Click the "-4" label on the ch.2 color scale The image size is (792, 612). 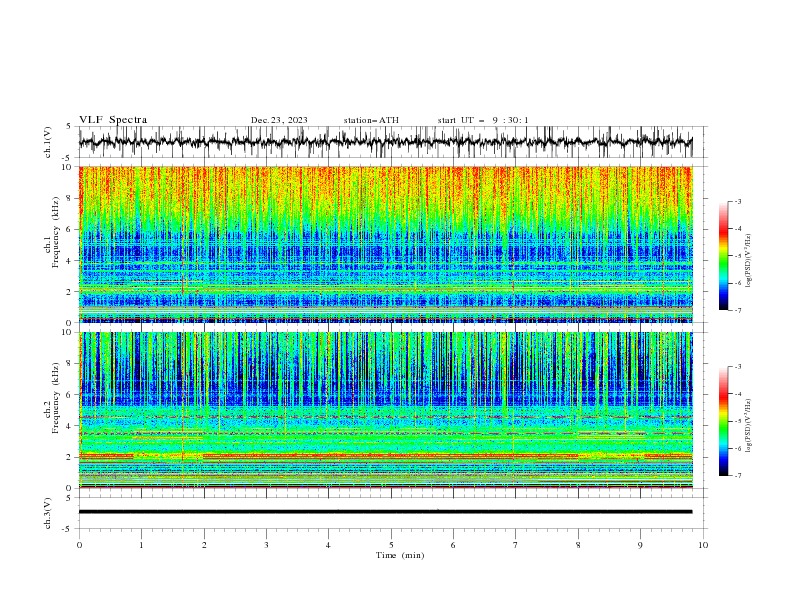click(738, 394)
